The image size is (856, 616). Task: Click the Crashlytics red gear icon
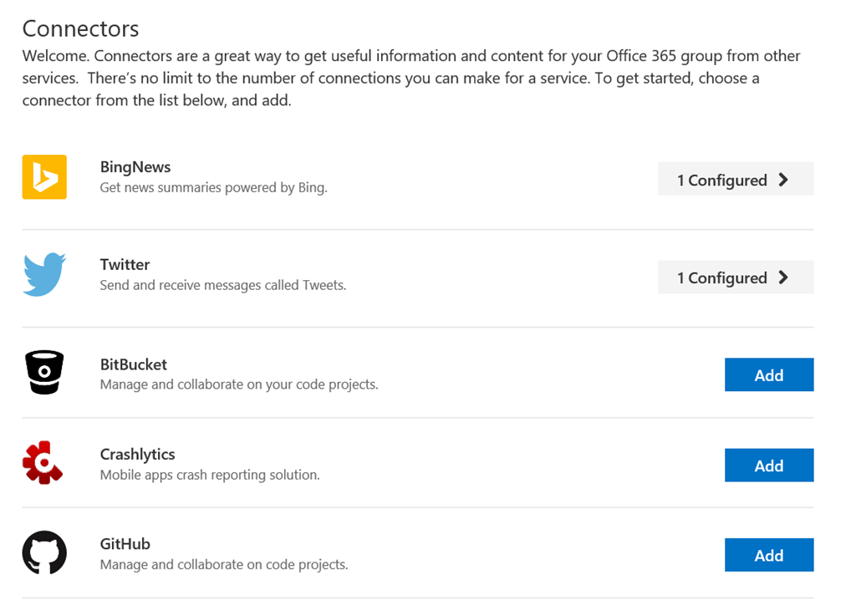(x=43, y=463)
